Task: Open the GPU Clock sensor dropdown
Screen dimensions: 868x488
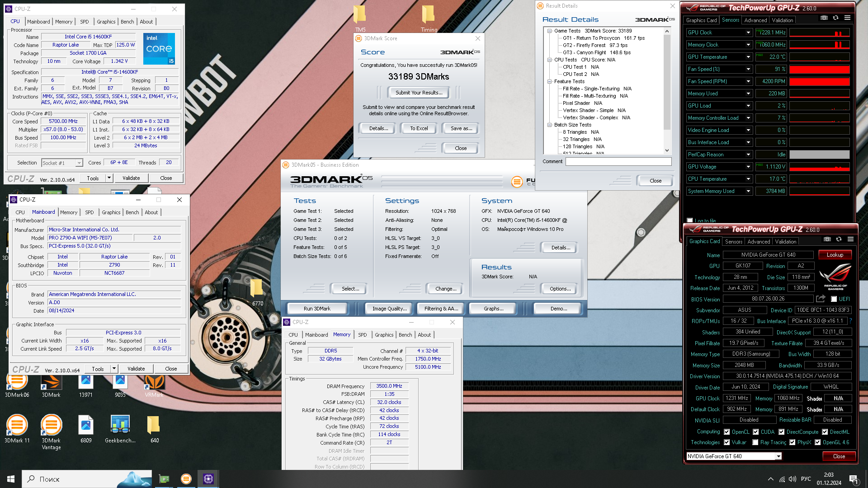Action: (749, 33)
